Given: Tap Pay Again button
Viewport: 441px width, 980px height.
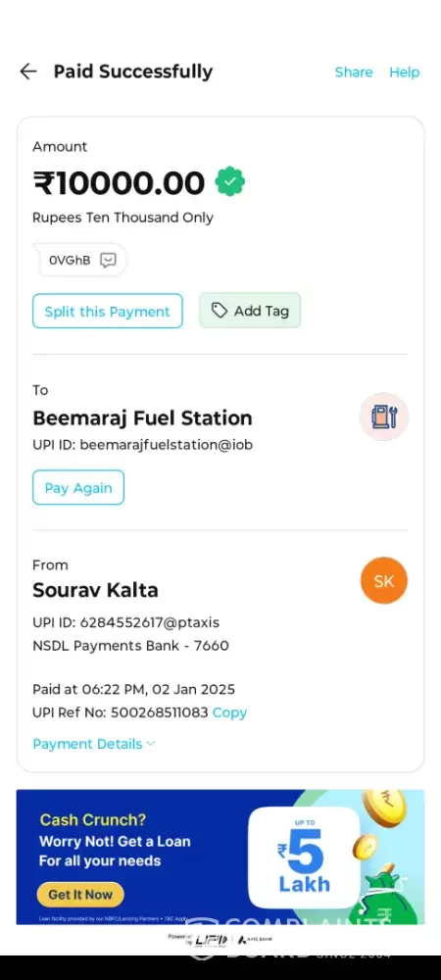Looking at the screenshot, I should (78, 487).
